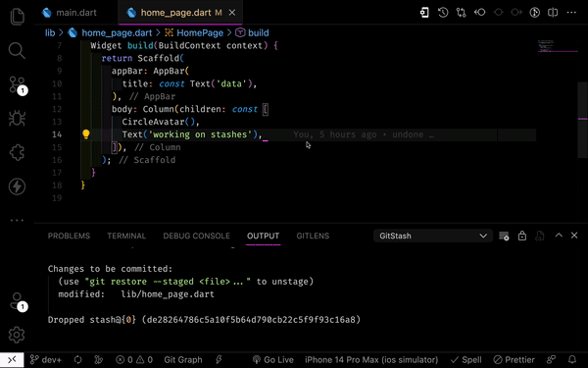This screenshot has width=588, height=368.
Task: Click the editor minimap code preview
Action: coord(558,46)
